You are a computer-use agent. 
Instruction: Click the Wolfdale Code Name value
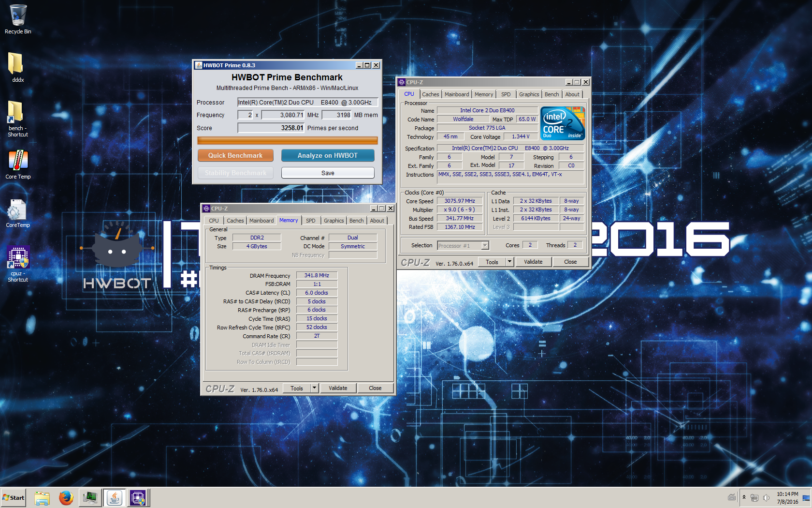tap(463, 119)
